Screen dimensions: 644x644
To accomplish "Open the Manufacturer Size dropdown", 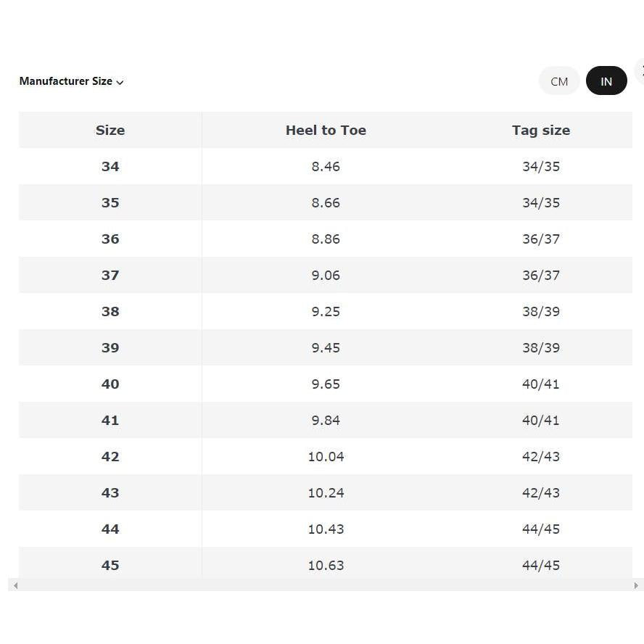I will coord(71,81).
